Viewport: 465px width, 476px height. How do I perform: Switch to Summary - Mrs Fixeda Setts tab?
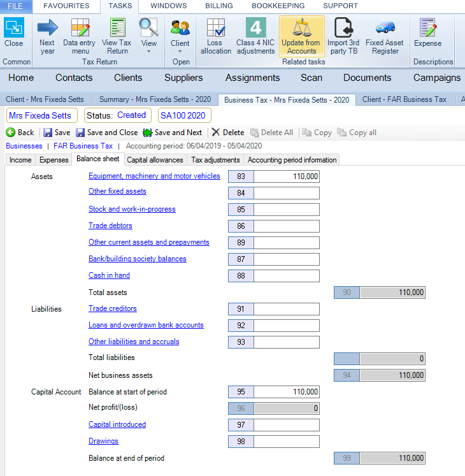coord(155,99)
